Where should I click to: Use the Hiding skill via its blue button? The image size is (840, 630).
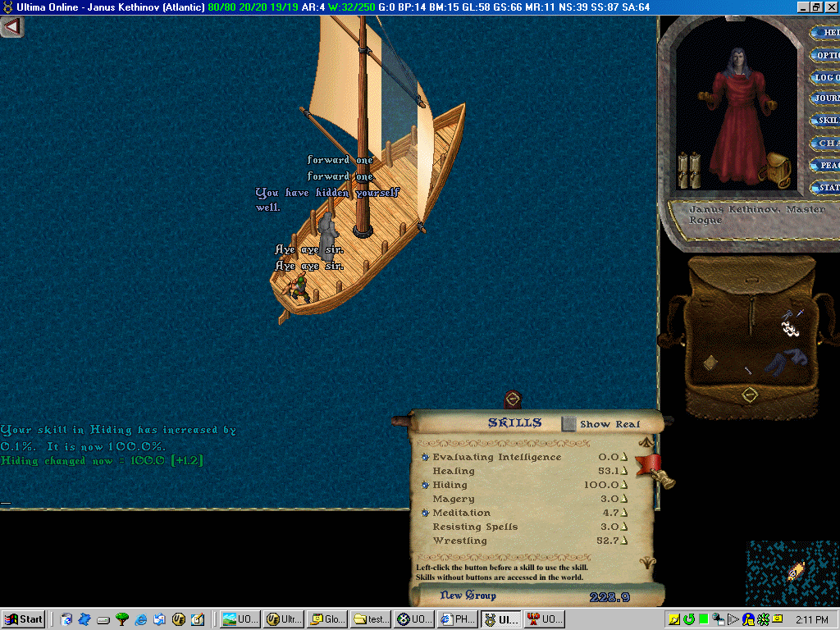point(425,486)
